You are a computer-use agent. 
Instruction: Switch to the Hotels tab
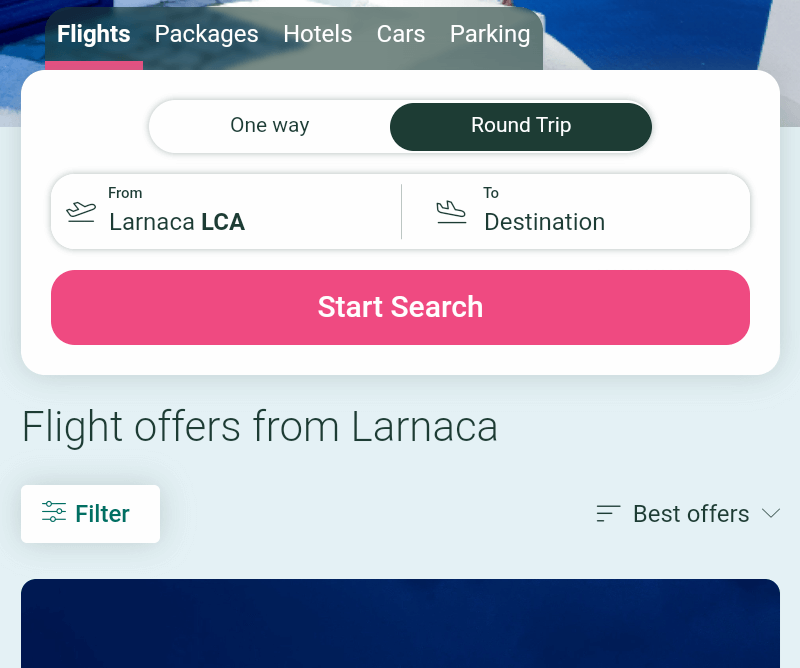click(318, 34)
